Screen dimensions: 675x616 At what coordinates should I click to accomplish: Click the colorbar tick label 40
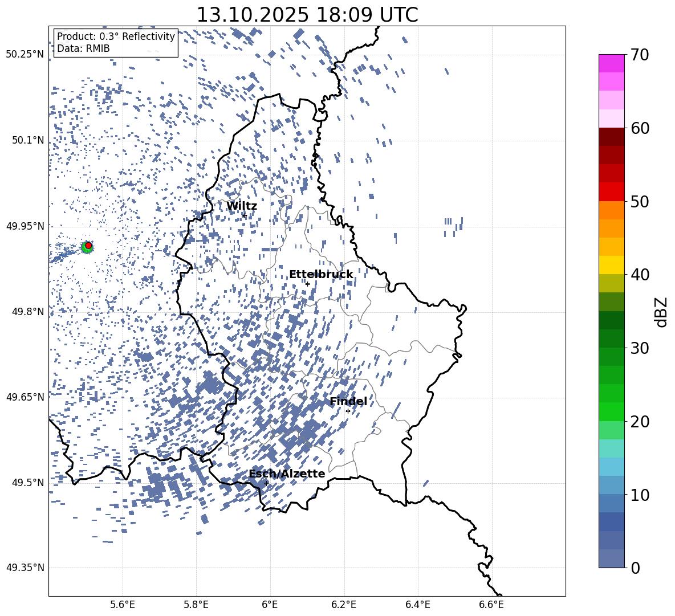coord(640,275)
